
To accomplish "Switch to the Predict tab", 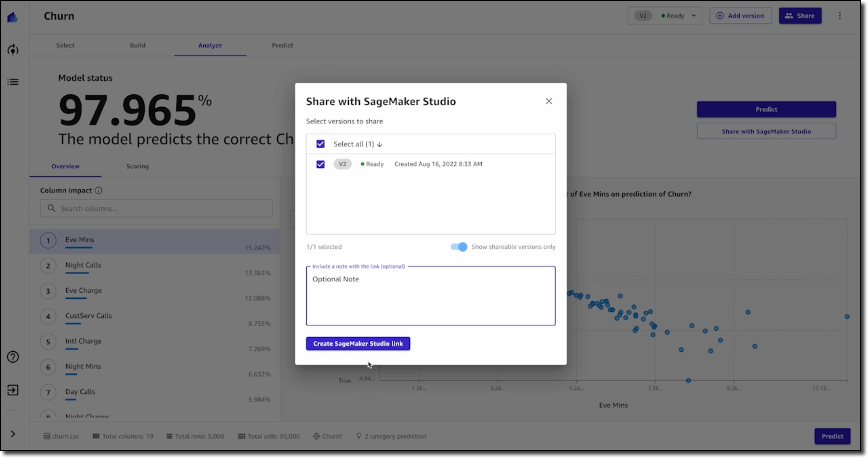I will 282,45.
